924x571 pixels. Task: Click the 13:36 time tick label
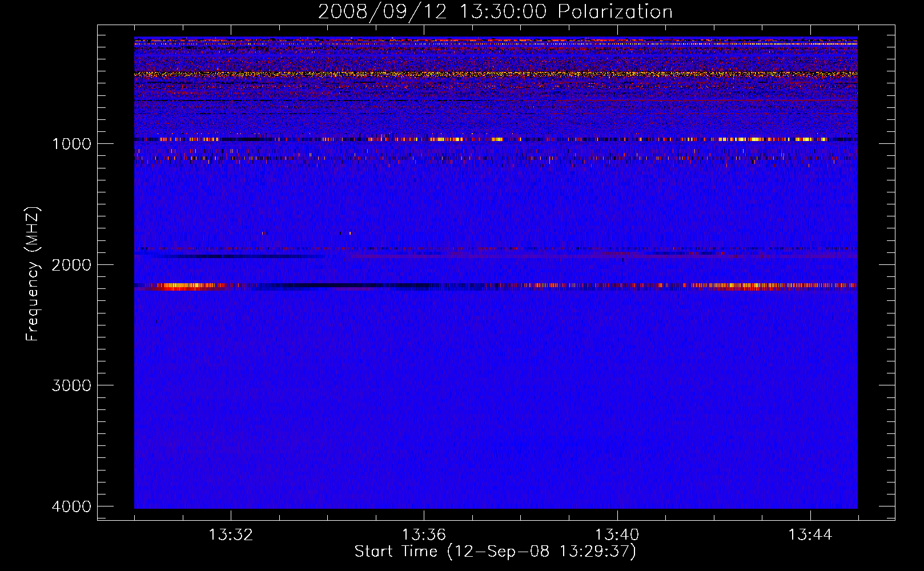[x=424, y=535]
